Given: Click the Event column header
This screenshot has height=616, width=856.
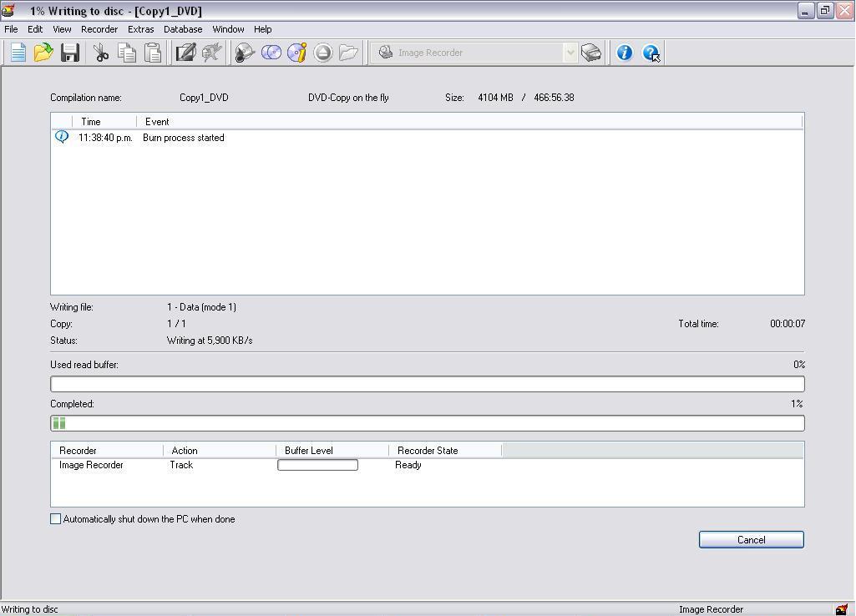Looking at the screenshot, I should click(x=157, y=122).
